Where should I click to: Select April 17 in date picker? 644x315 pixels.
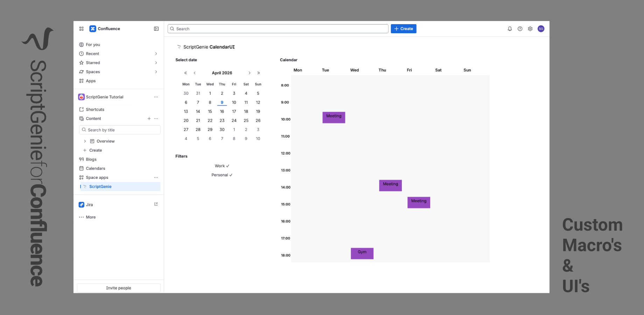point(234,112)
